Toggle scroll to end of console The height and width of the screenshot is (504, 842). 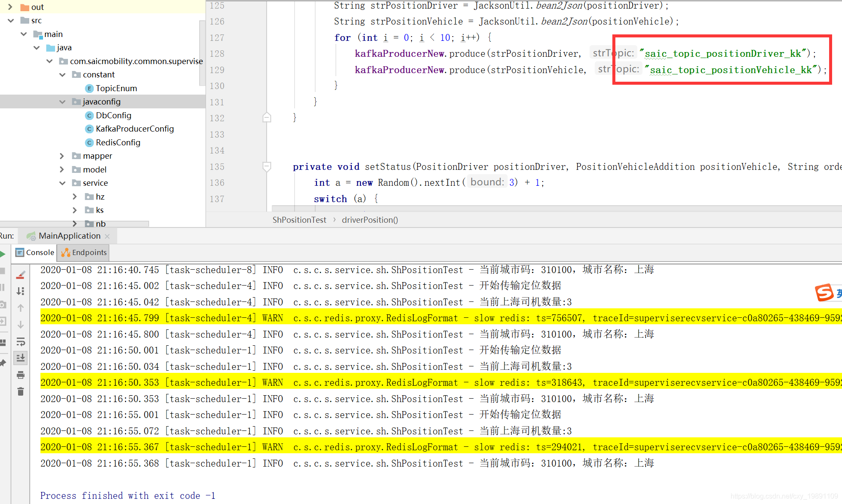21,358
